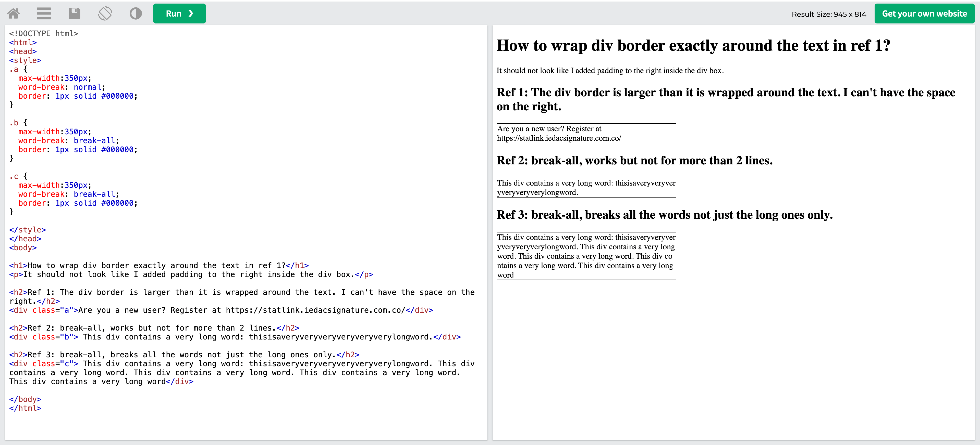Click the '.b {' selector line in editor
980x445 pixels.
18,123
